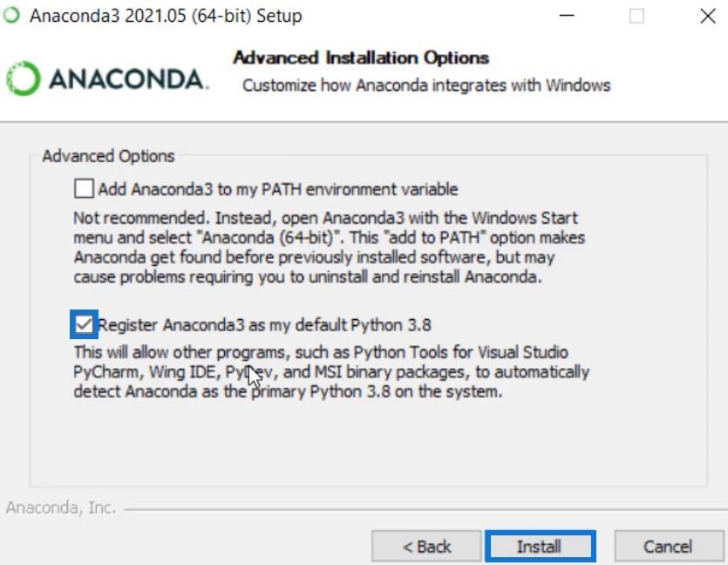Click the 'Anaconda3 2021.05 (64-bit) Setup' title text
The image size is (728, 565).
click(166, 16)
